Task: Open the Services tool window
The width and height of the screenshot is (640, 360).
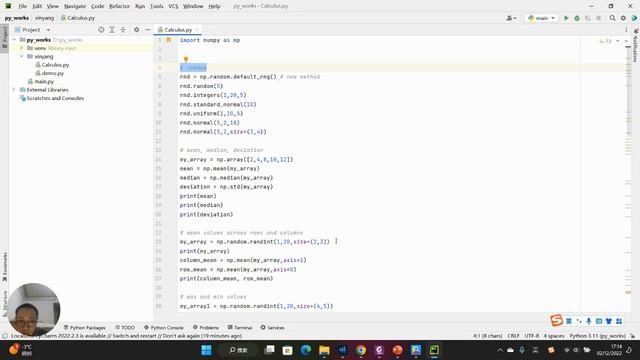Action: pos(272,327)
